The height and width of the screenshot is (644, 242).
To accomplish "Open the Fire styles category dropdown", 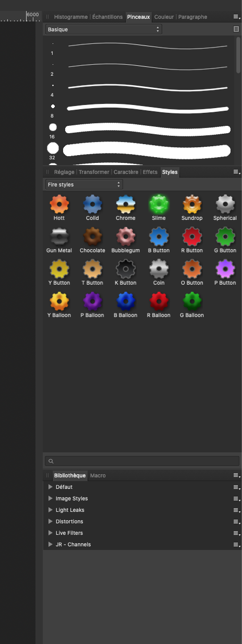I will (x=84, y=184).
